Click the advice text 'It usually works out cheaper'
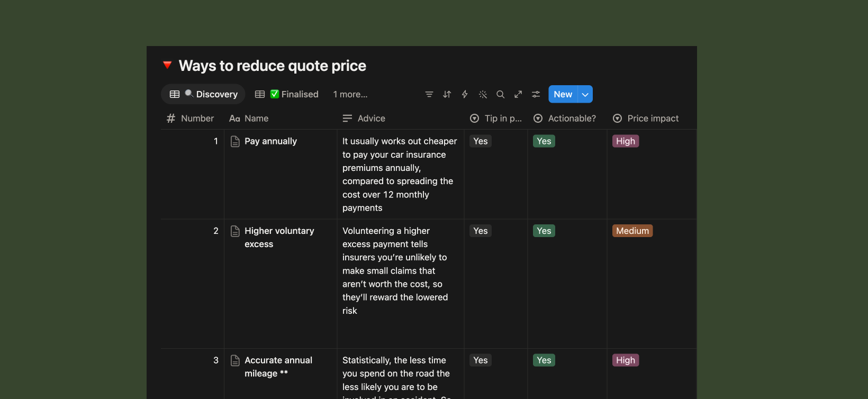The height and width of the screenshot is (399, 868). pos(400,141)
